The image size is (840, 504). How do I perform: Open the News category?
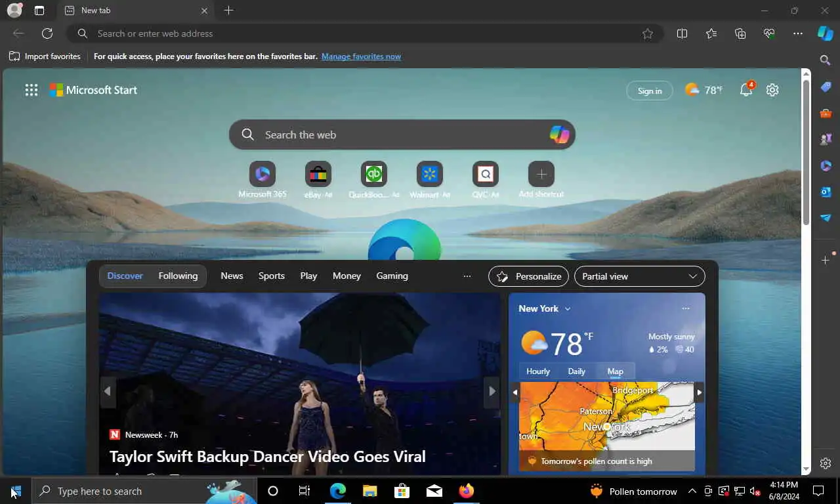[232, 276]
